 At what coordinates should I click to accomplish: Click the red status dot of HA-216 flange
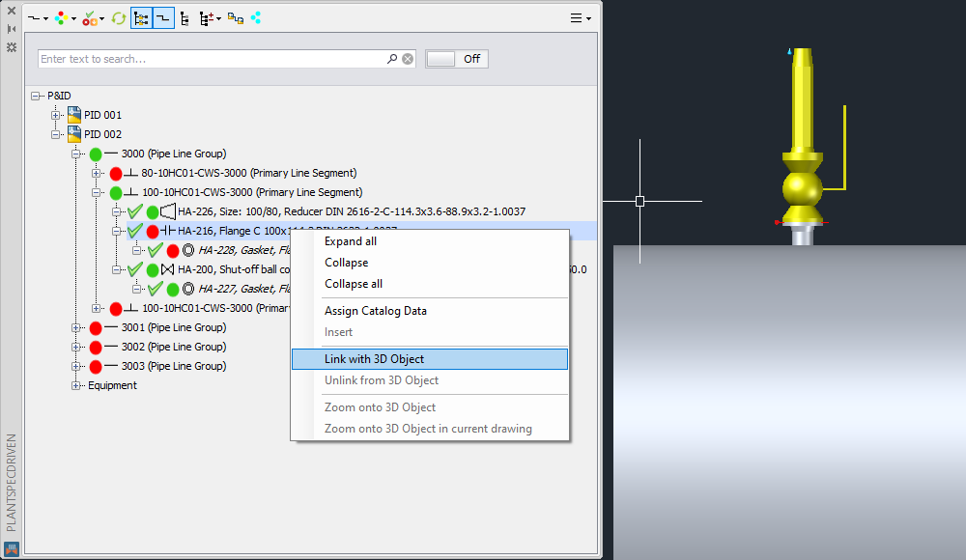click(x=153, y=232)
